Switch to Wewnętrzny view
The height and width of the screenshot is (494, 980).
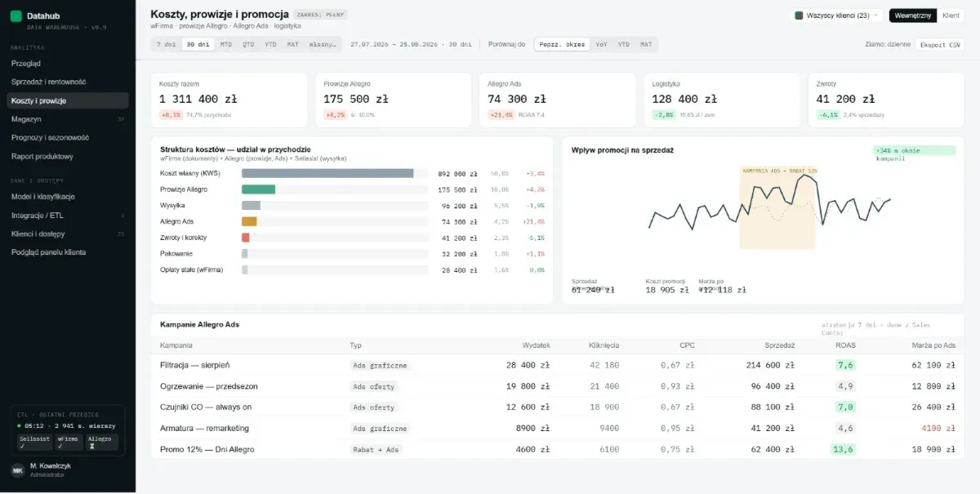click(913, 15)
